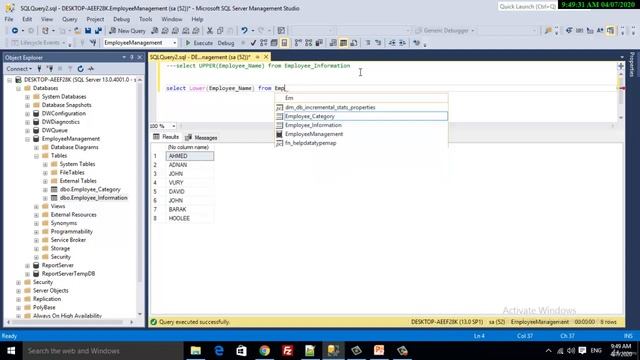
Task: Click the Disconnect plug icon in Object Explorer
Action: 50,69
